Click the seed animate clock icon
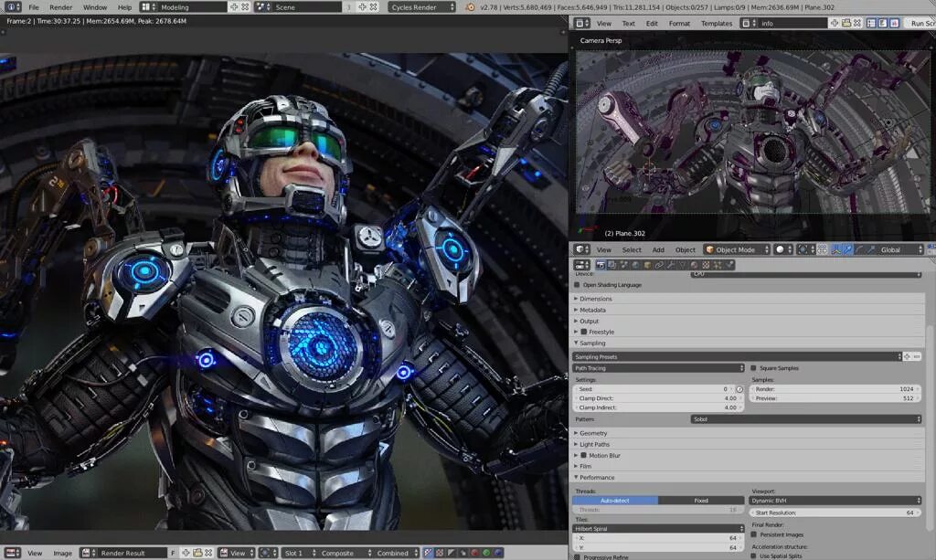Image resolution: width=936 pixels, height=560 pixels. pos(739,388)
